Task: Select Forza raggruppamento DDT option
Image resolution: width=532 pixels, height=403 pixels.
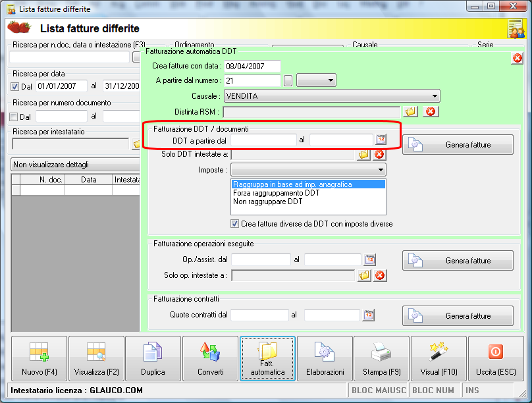Action: coord(276,193)
